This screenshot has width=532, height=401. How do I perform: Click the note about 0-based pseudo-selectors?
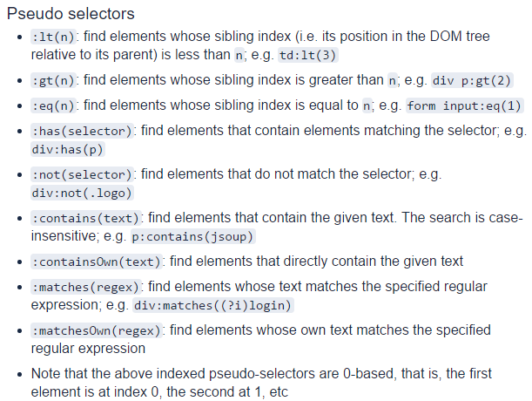[261, 383]
